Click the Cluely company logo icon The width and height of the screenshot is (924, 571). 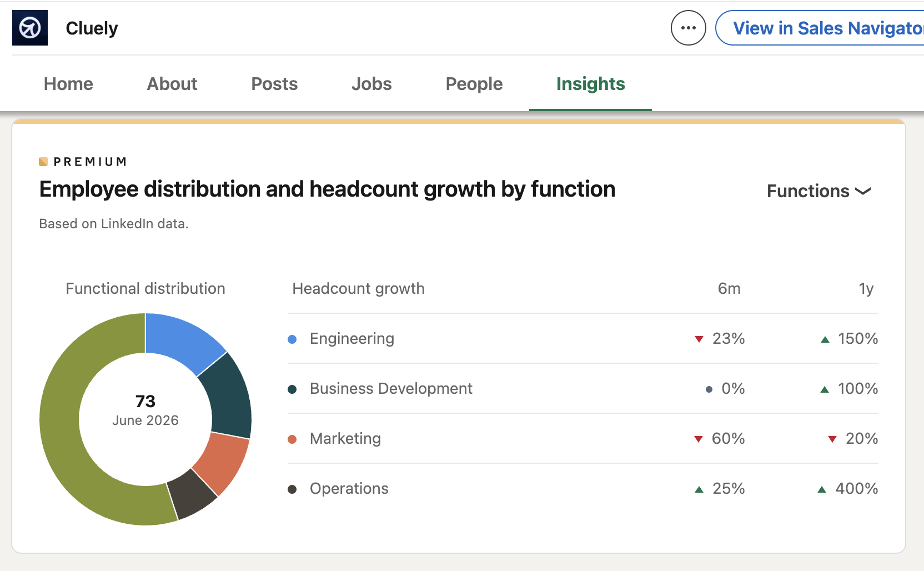click(x=30, y=28)
